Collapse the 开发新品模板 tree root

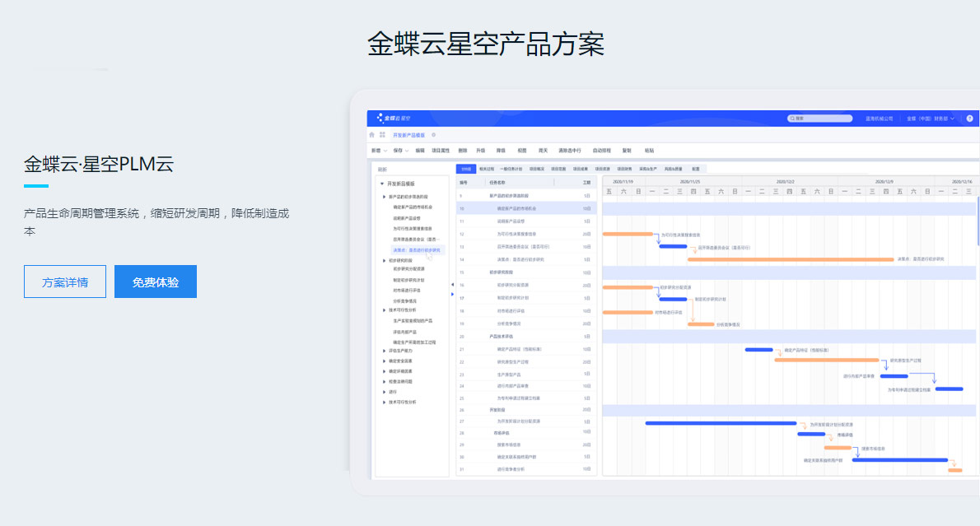(382, 184)
